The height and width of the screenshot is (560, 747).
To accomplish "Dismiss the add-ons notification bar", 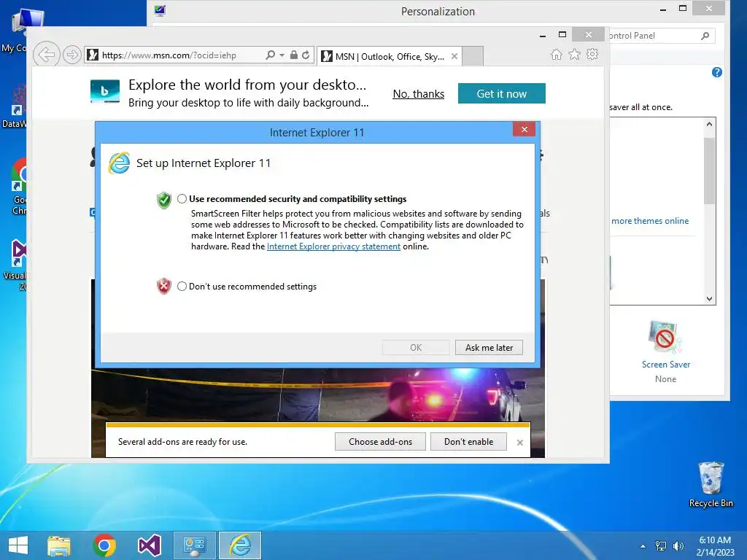I will click(519, 443).
